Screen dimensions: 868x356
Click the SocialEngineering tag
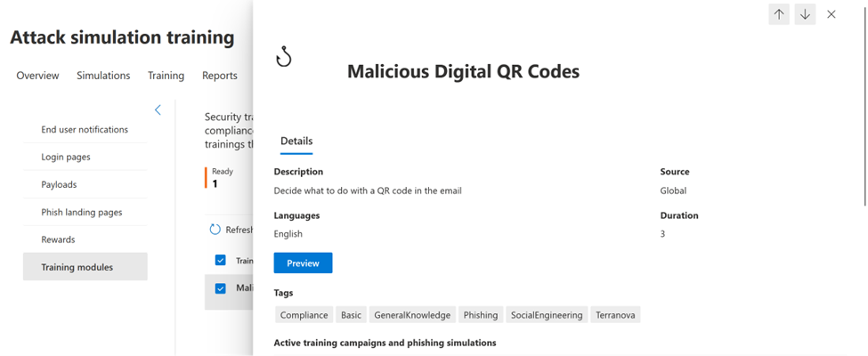click(547, 315)
